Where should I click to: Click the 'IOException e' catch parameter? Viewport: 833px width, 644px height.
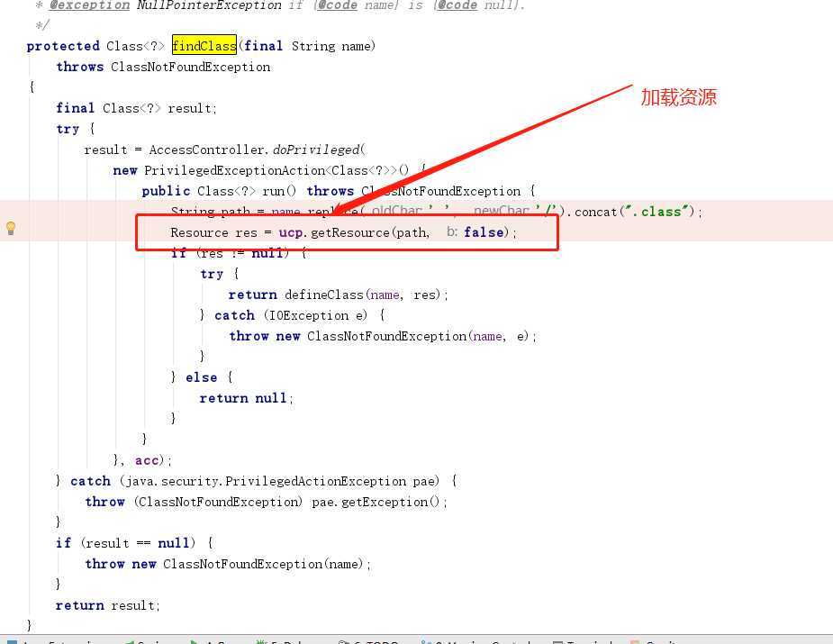click(318, 315)
